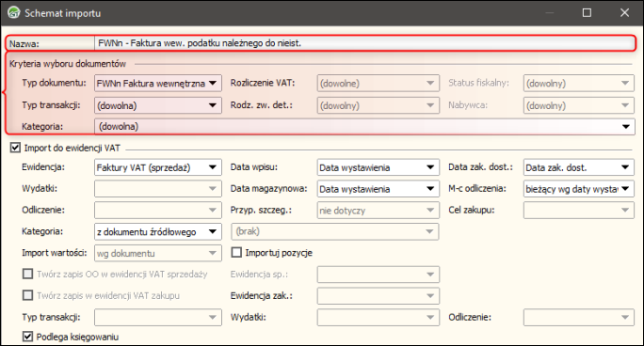Open Kategoria z dokumentu źródłowego dropdown
Screen dimensions: 644x346
158,231
